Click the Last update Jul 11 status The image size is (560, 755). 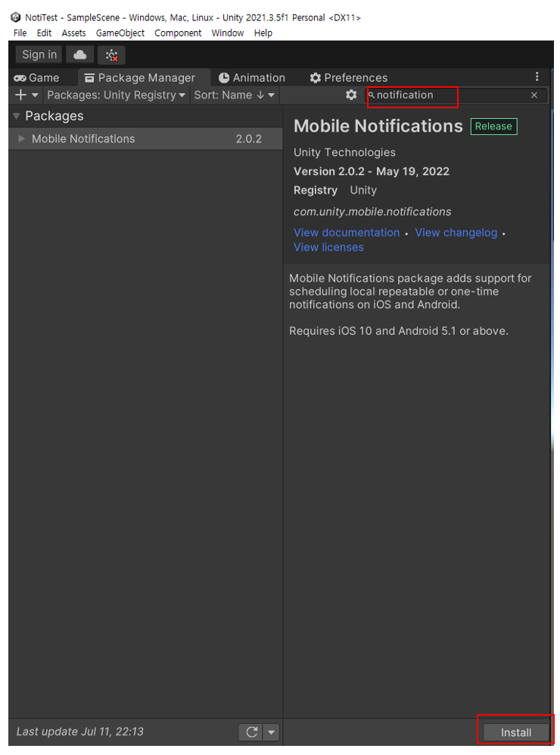tap(80, 732)
